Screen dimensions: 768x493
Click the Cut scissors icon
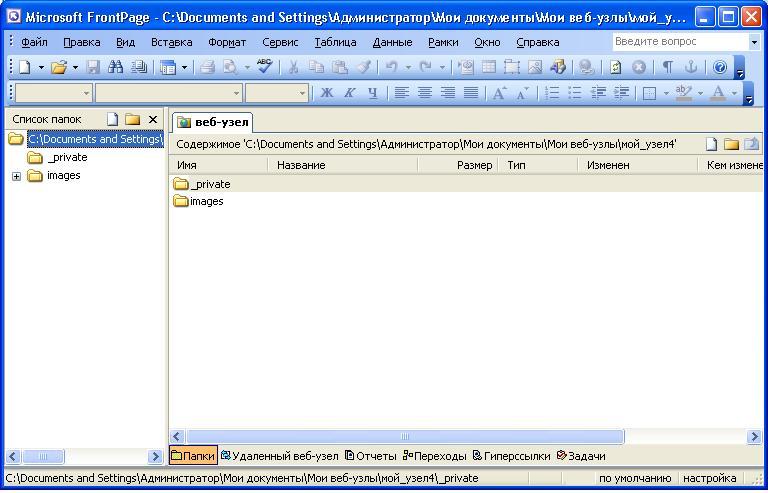coord(293,67)
